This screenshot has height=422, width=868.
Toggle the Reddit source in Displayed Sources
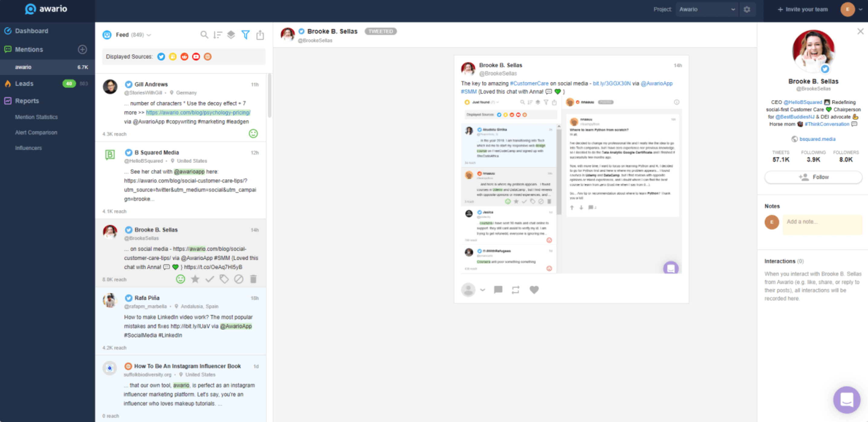pos(184,57)
